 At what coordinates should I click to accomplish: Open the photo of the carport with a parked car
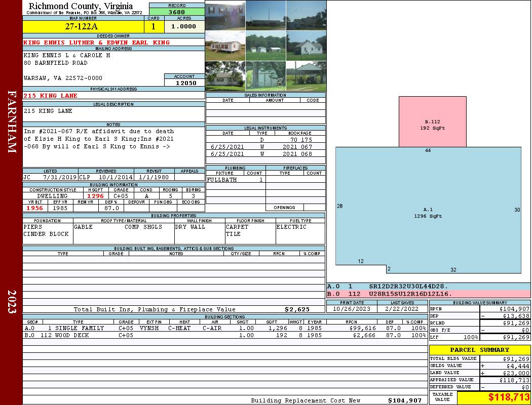pyautogui.click(x=306, y=76)
